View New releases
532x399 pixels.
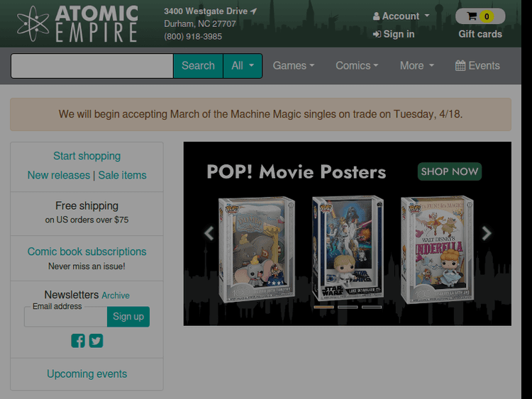click(x=59, y=175)
